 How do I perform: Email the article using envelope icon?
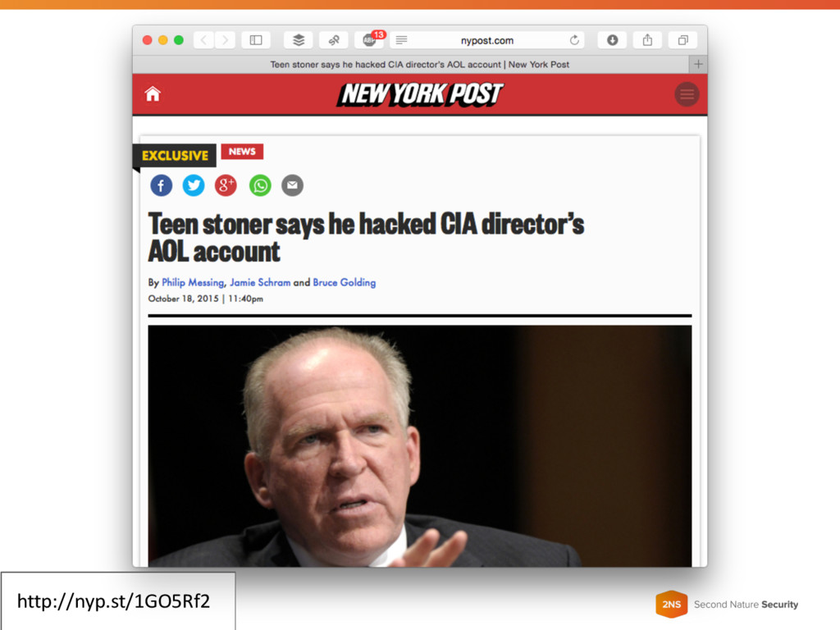coord(293,185)
